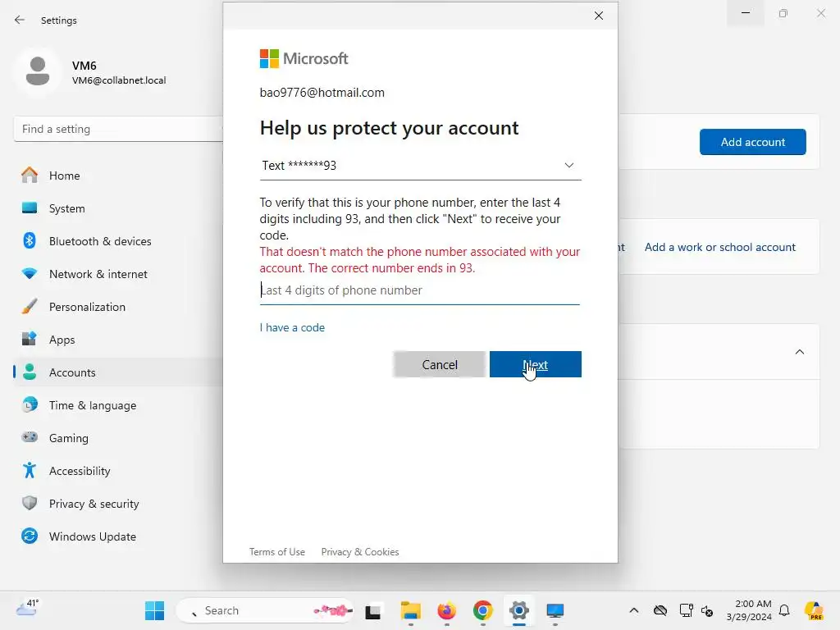Click the weather widget showing 41°

tap(28, 608)
